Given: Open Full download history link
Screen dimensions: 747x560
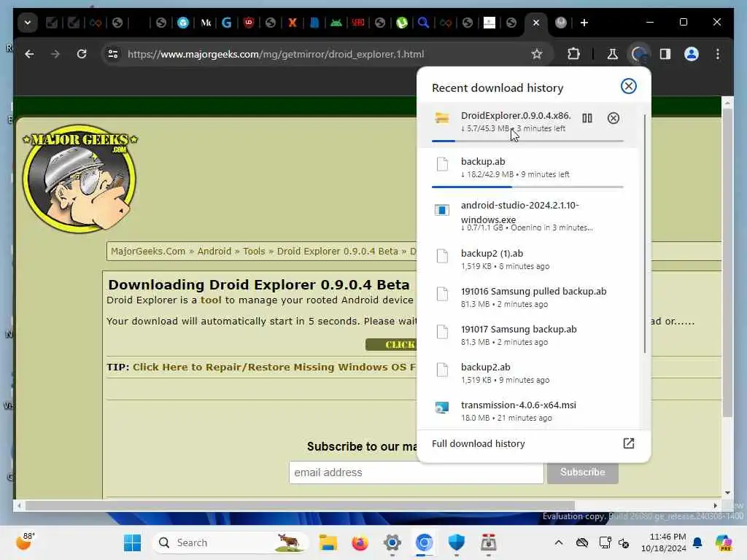Looking at the screenshot, I should click(x=478, y=443).
